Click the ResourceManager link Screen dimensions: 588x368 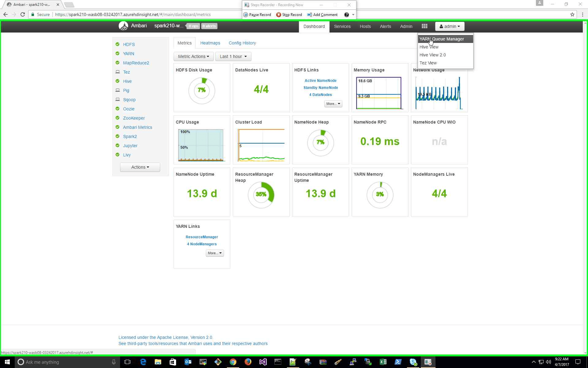click(x=202, y=237)
